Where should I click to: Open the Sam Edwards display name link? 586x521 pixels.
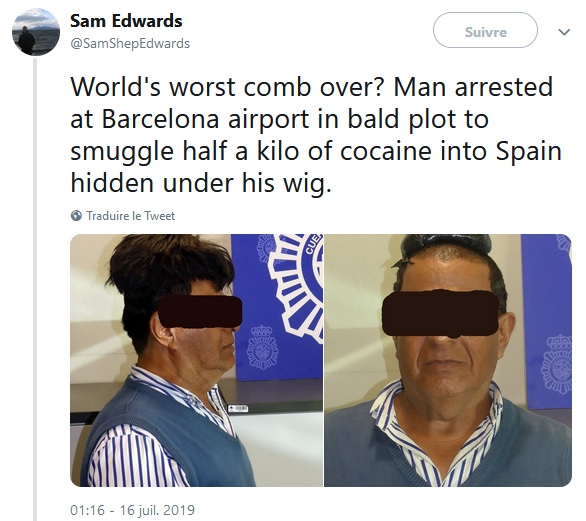[126, 21]
